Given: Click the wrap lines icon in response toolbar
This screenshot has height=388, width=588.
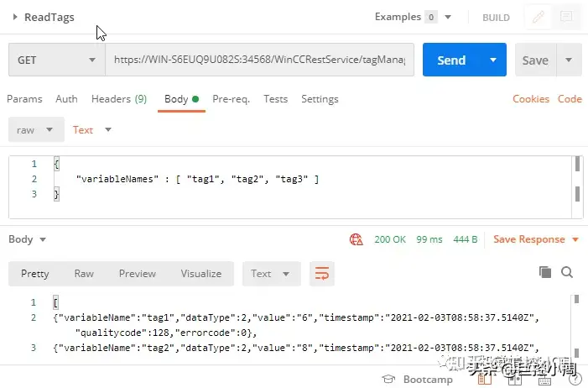Looking at the screenshot, I should coord(320,273).
